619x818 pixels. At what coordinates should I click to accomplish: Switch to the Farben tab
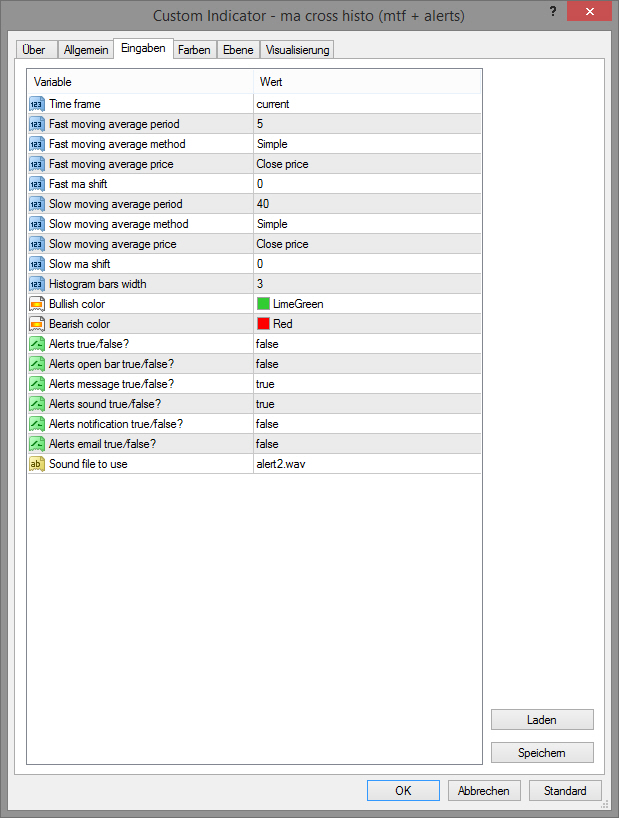coord(194,50)
